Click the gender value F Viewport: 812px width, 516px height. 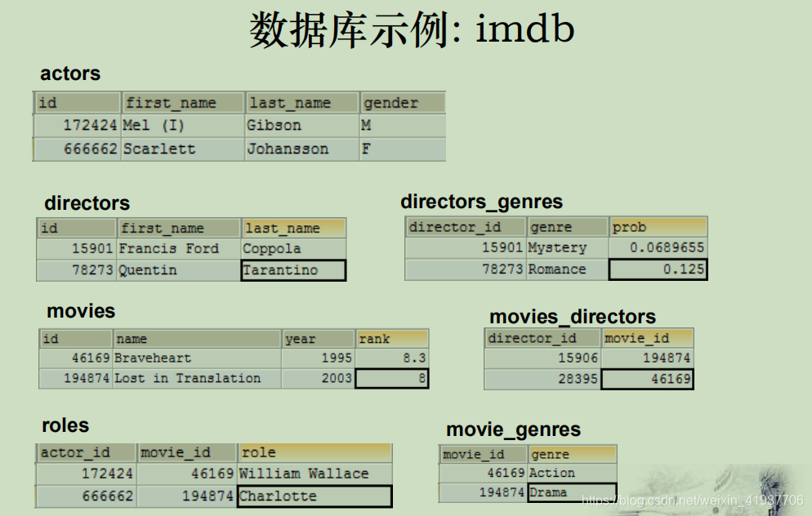[x=403, y=149]
